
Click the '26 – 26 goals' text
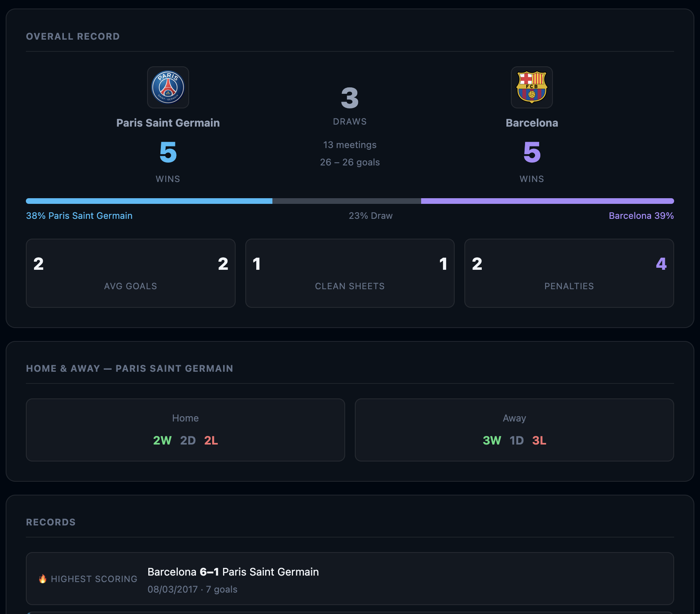point(350,162)
